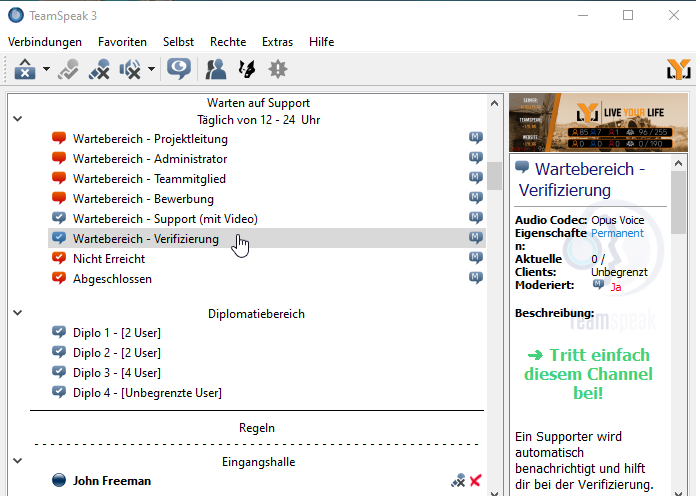
Task: Click the muted microphone icon beside John Freeman
Action: point(458,480)
